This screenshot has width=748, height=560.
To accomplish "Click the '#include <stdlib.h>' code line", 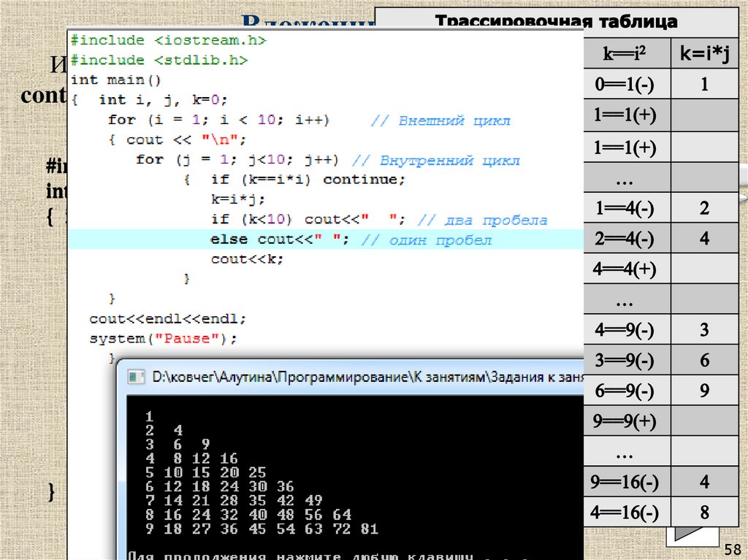I will point(159,60).
